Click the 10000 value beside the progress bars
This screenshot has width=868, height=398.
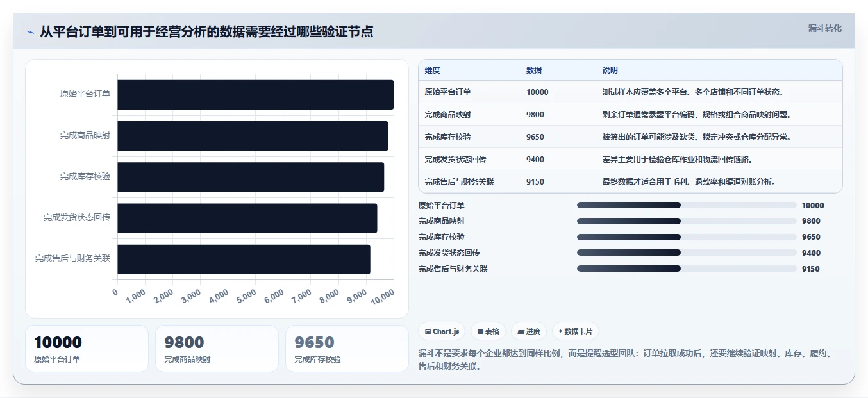click(813, 206)
